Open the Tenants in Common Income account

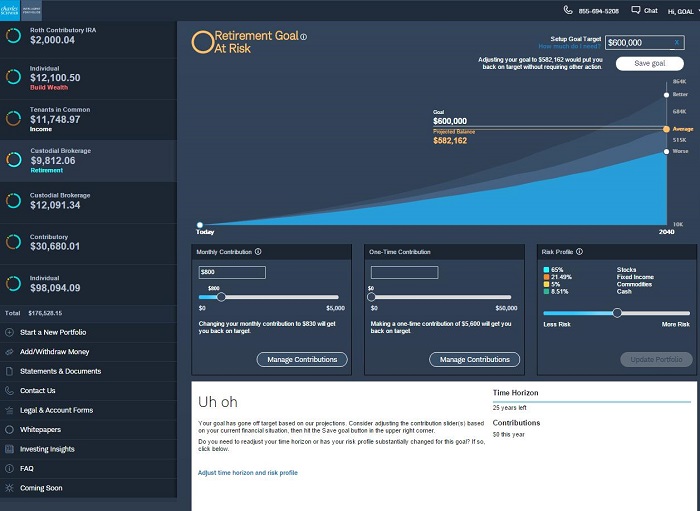tap(88, 118)
